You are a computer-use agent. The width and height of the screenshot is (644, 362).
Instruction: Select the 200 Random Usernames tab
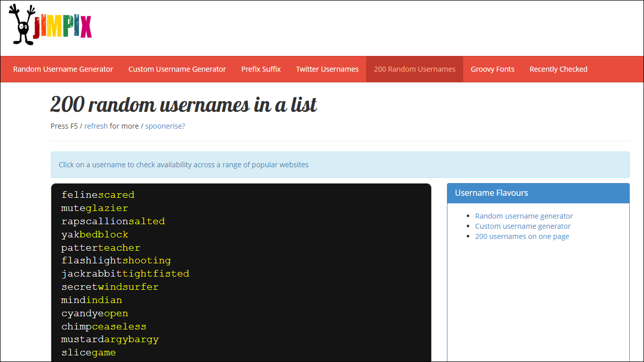414,69
